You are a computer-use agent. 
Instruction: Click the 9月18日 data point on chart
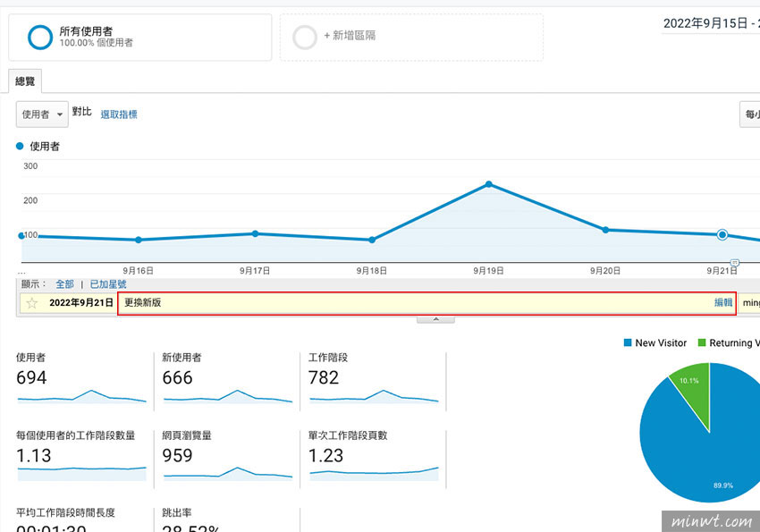coord(372,240)
